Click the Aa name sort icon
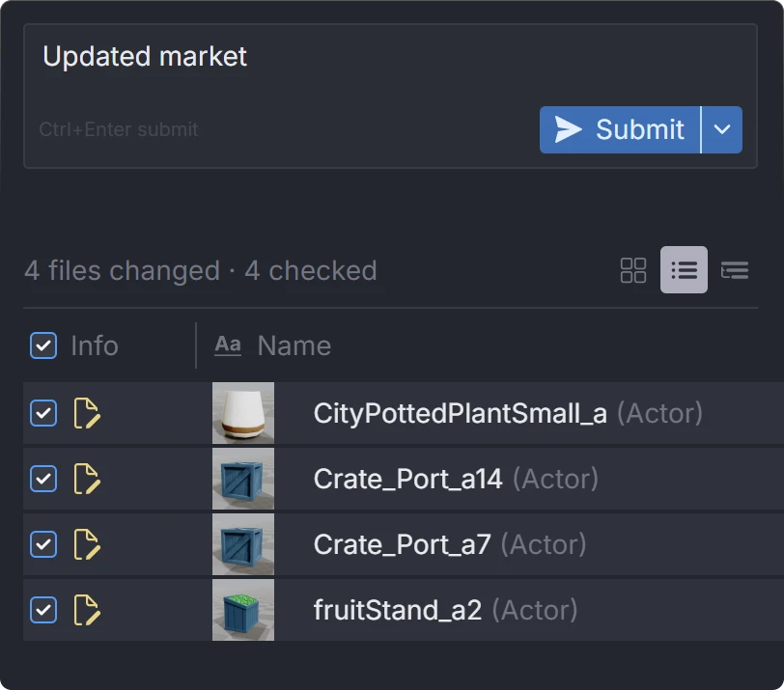The height and width of the screenshot is (690, 784). [x=228, y=345]
